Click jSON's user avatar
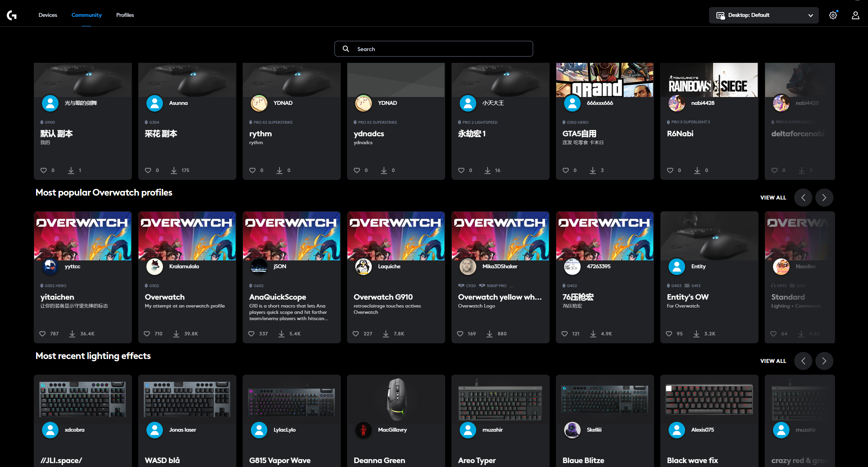Viewport: 868px width, 467px height. click(x=259, y=267)
